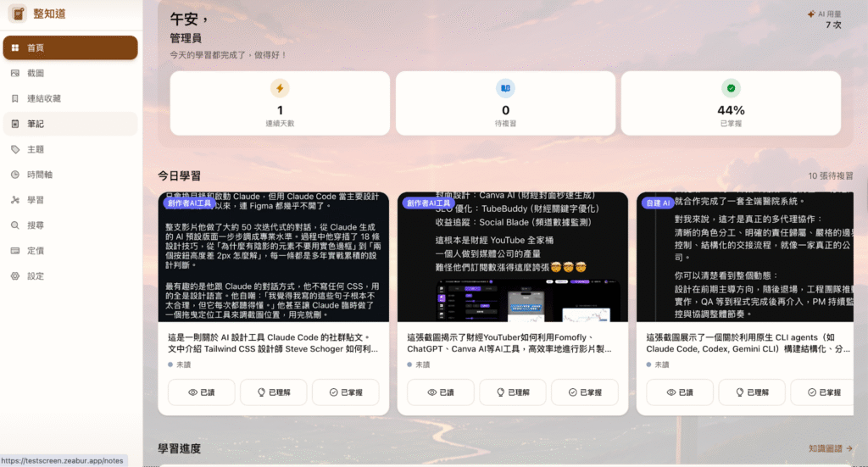Click the lightning streak icon
868x467 pixels.
click(280, 88)
